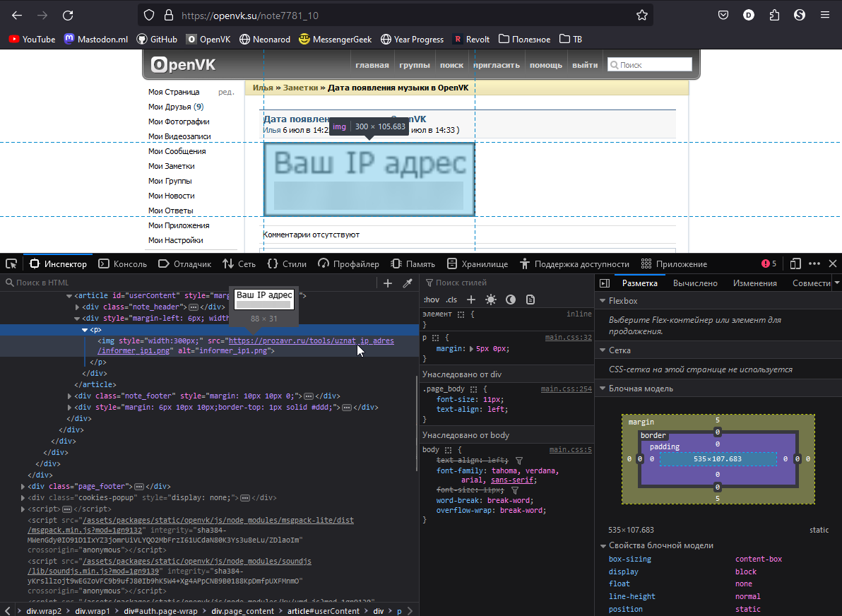Reload the openvk.su page

point(67,14)
